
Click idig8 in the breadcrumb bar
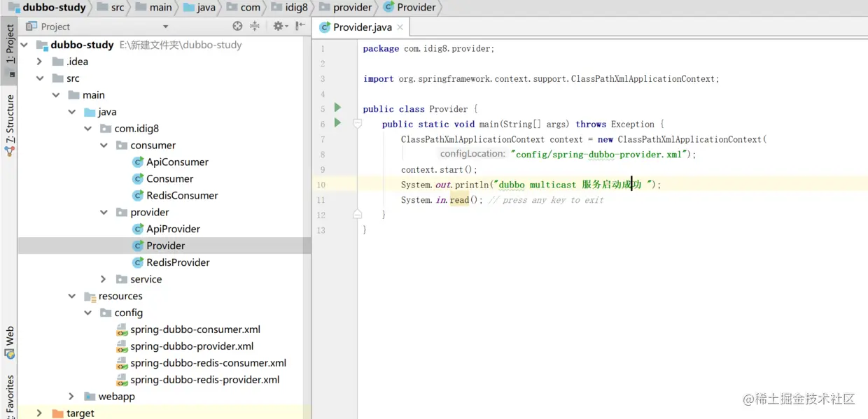point(289,8)
